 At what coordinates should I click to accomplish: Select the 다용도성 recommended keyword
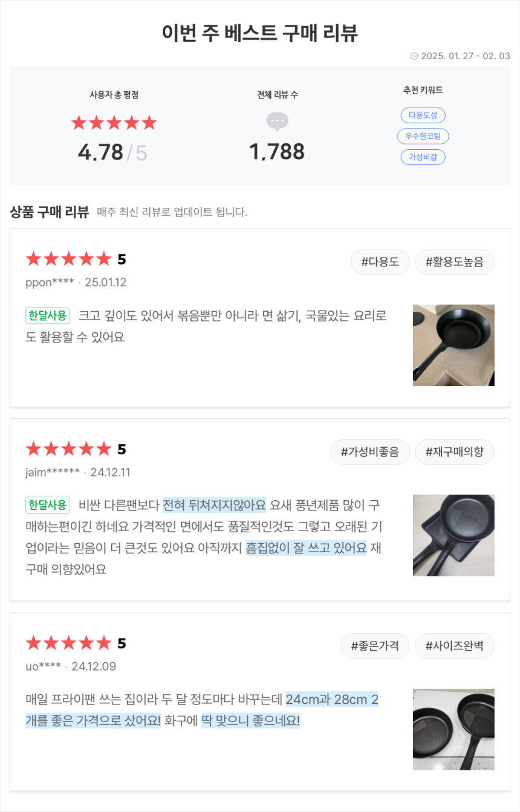(423, 115)
